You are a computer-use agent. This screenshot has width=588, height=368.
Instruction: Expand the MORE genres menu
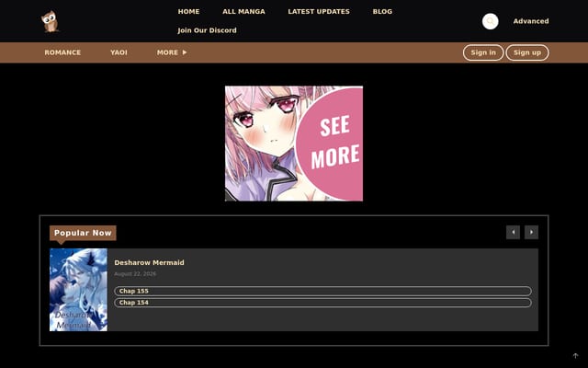[172, 52]
